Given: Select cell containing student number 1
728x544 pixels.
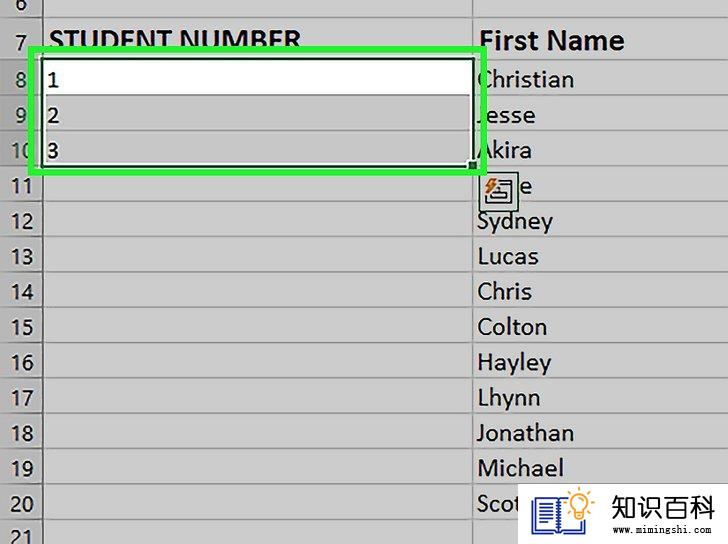Looking at the screenshot, I should [258, 78].
